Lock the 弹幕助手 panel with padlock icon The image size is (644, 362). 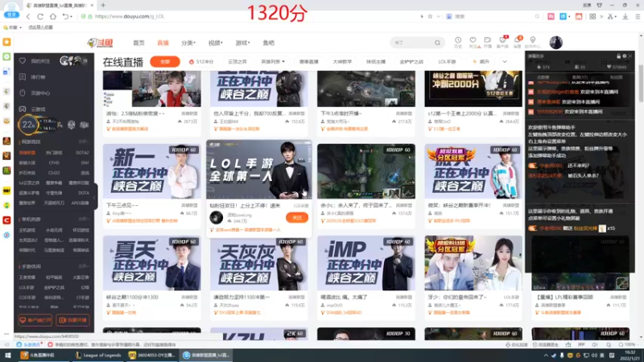click(x=618, y=56)
